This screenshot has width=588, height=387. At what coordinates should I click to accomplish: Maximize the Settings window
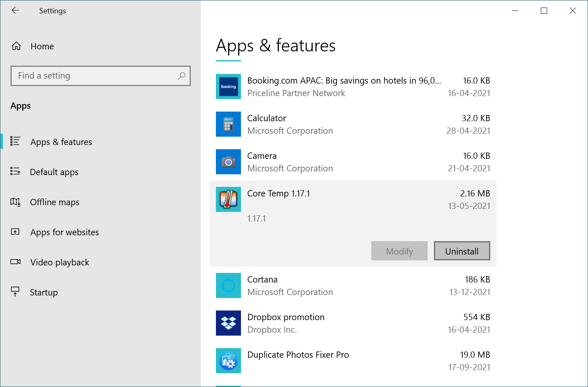[x=544, y=11]
